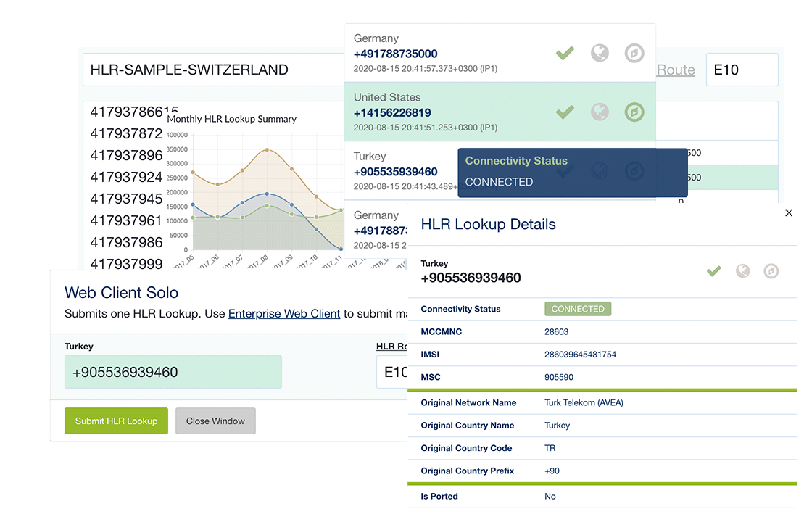This screenshot has width=812, height=522.
Task: Click the phone number field showing +905536939460
Action: (x=173, y=371)
